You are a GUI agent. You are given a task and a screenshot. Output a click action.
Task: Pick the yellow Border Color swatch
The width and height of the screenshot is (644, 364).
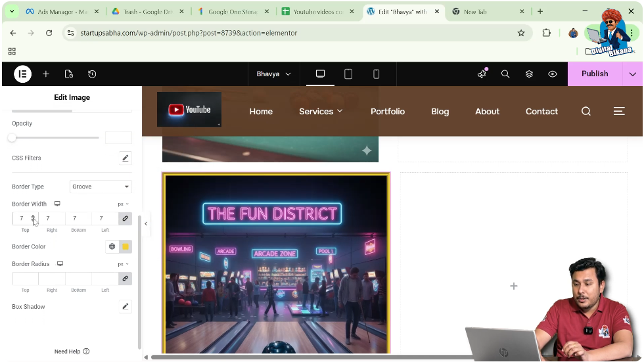[125, 246]
